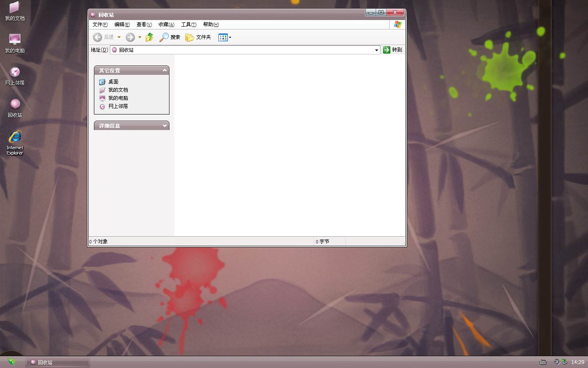Select the 回收站 desktop icon
Image resolution: width=588 pixels, height=368 pixels.
[x=15, y=108]
